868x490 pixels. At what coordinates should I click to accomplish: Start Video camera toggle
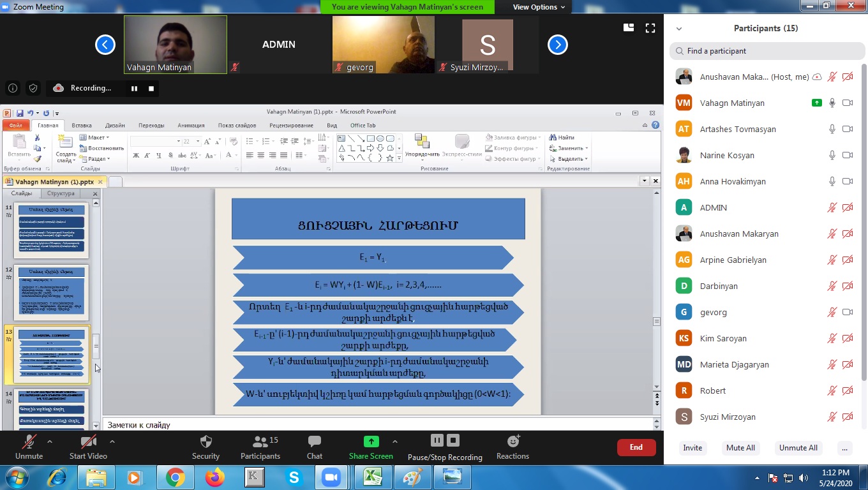point(88,442)
